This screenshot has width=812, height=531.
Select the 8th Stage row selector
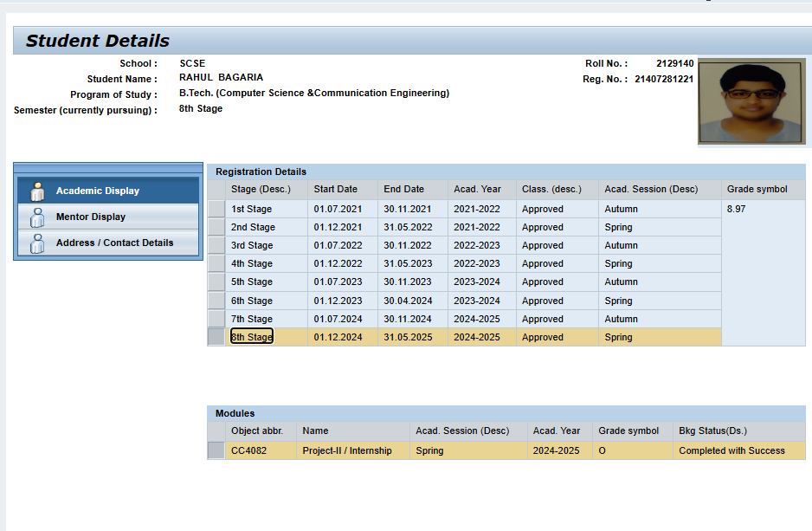coord(216,337)
